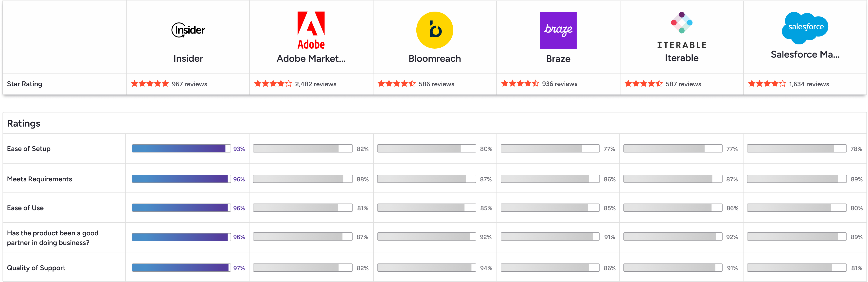Click Bloomreach's 94% Quality of Support bar
Viewport: 868px width, 282px height.
pos(426,268)
